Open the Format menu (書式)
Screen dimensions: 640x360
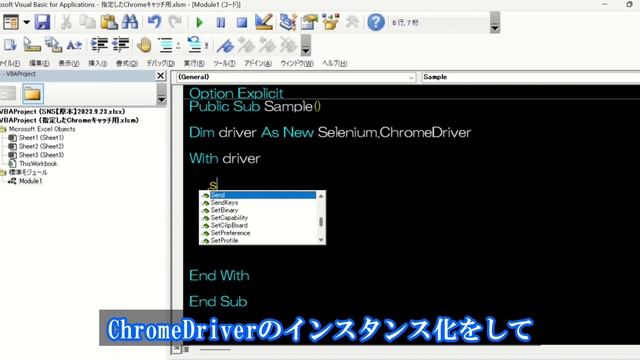coord(127,63)
